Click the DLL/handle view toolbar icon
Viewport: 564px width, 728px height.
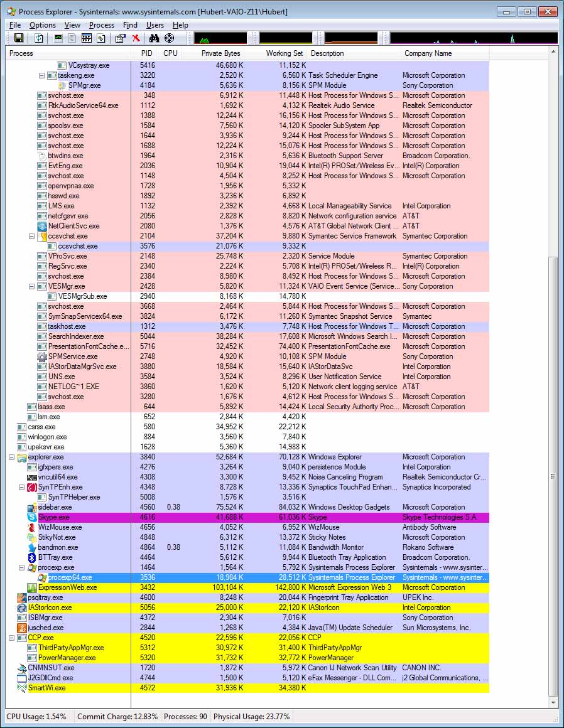(x=101, y=38)
